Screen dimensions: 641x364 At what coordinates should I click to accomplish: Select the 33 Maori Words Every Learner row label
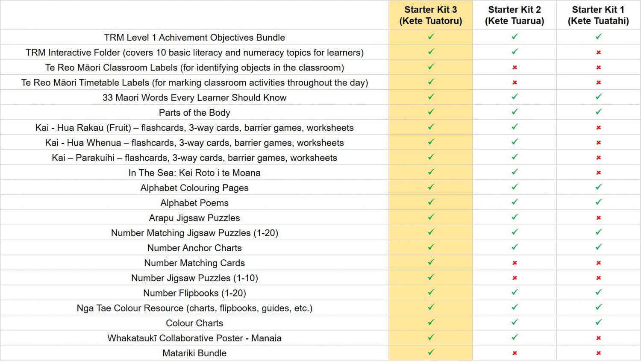coord(194,97)
